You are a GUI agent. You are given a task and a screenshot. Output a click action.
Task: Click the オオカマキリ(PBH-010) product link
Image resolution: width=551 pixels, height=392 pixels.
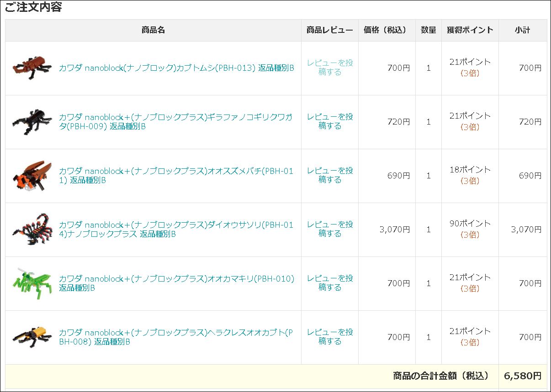[176, 283]
